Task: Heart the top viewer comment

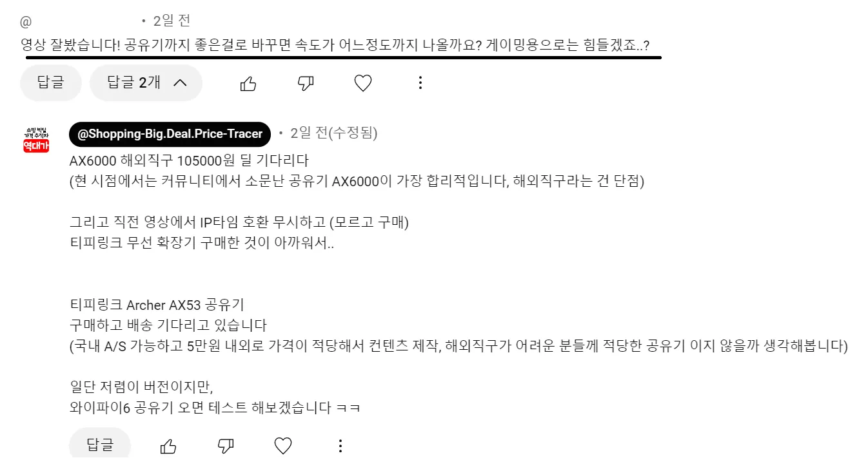Action: coord(363,83)
